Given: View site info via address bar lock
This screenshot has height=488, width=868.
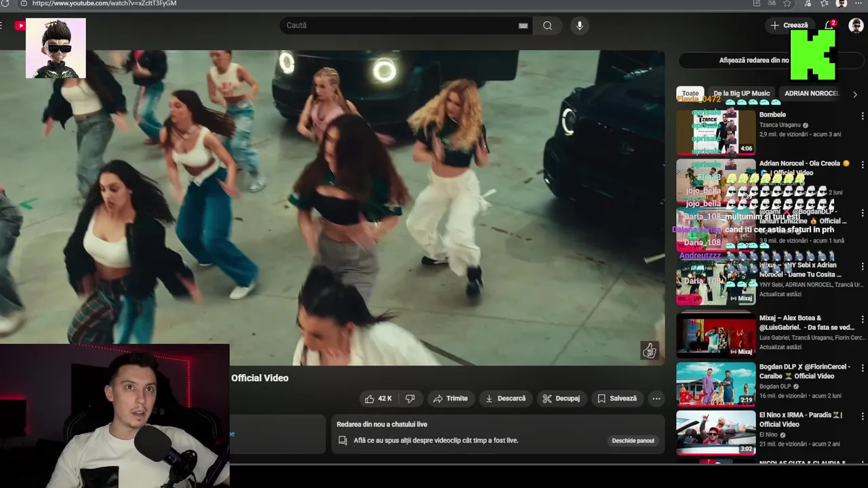Looking at the screenshot, I should 24,3.
